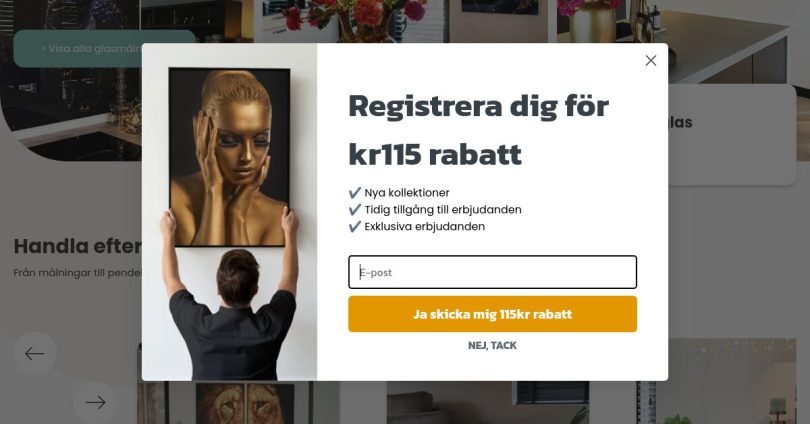The width and height of the screenshot is (810, 424).
Task: Close the discount signup popup
Action: coord(650,60)
